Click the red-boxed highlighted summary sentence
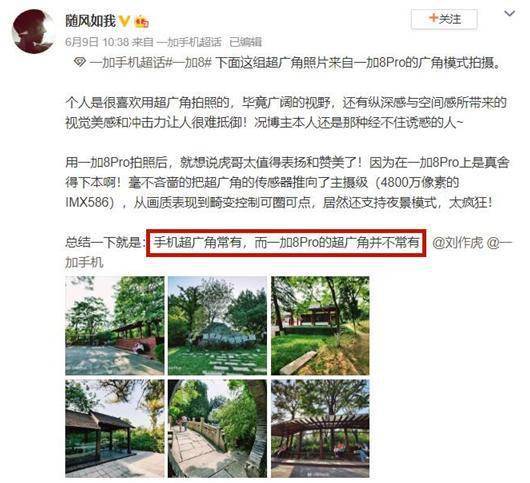This screenshot has width=530, height=483. click(286, 243)
